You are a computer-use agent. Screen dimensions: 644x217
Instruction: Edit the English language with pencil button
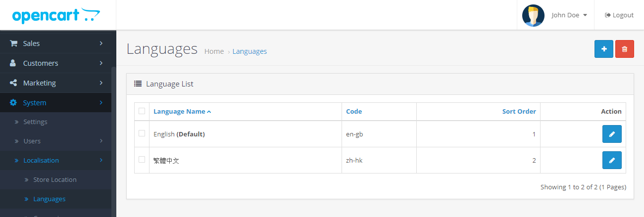[x=612, y=134]
